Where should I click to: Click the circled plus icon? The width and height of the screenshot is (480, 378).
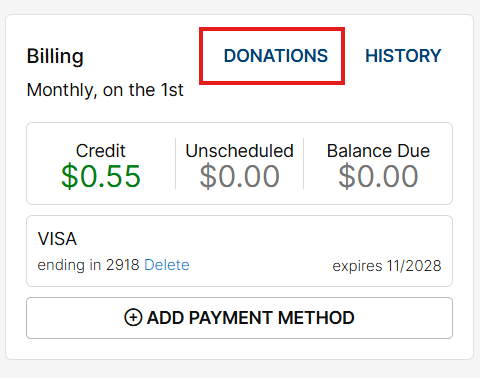point(133,317)
